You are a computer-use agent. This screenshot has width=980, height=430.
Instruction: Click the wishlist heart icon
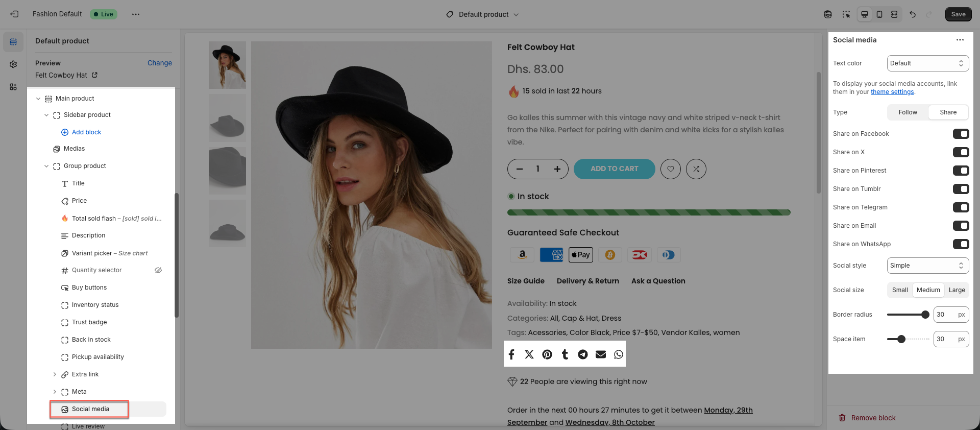[671, 169]
